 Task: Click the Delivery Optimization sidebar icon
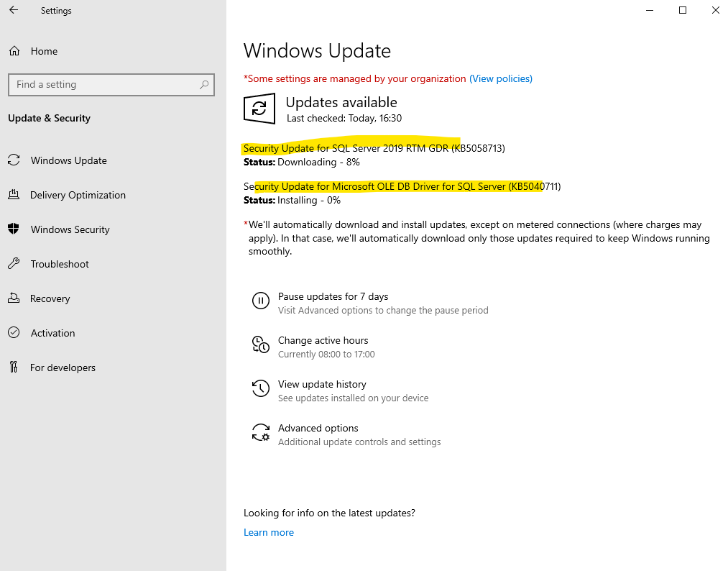click(14, 195)
